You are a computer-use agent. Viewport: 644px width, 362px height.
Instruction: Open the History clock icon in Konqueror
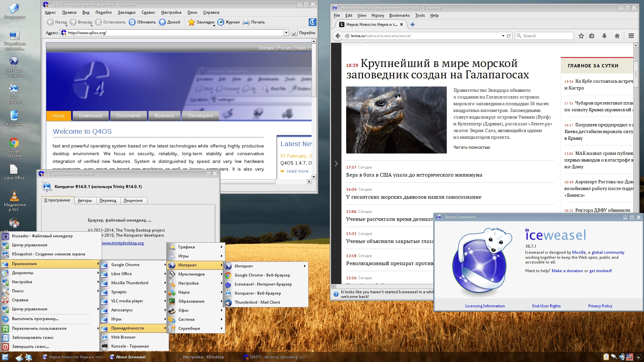coord(221,22)
